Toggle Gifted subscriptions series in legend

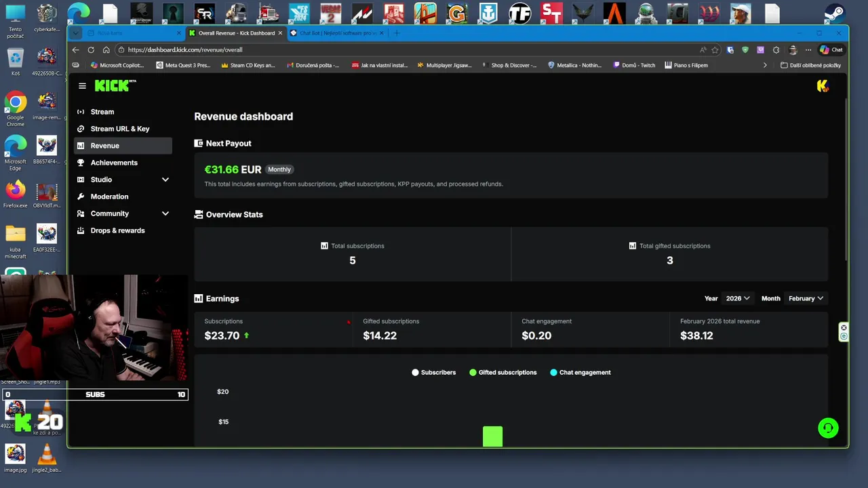[x=503, y=372]
